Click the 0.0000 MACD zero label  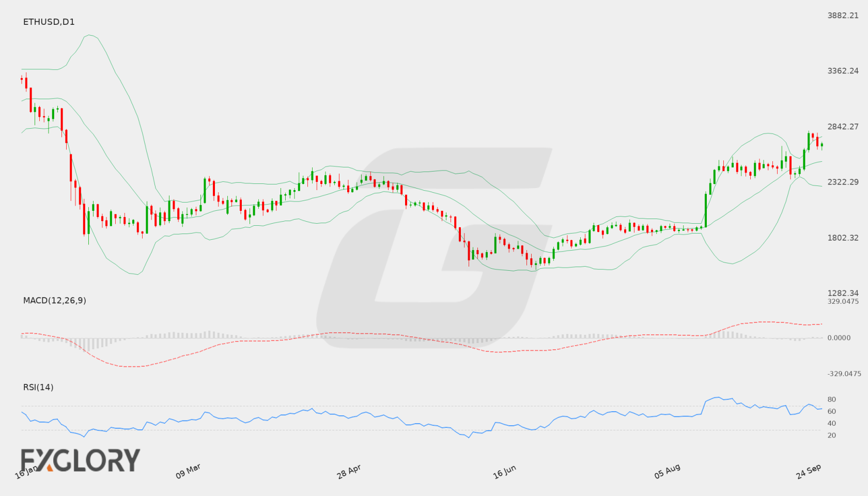tap(839, 337)
